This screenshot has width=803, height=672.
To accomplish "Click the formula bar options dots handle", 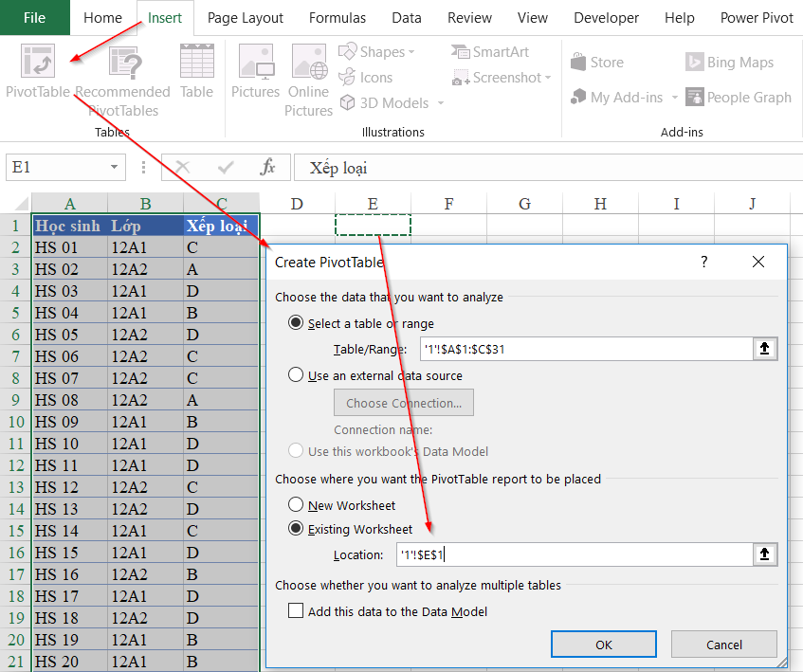I will (x=143, y=168).
